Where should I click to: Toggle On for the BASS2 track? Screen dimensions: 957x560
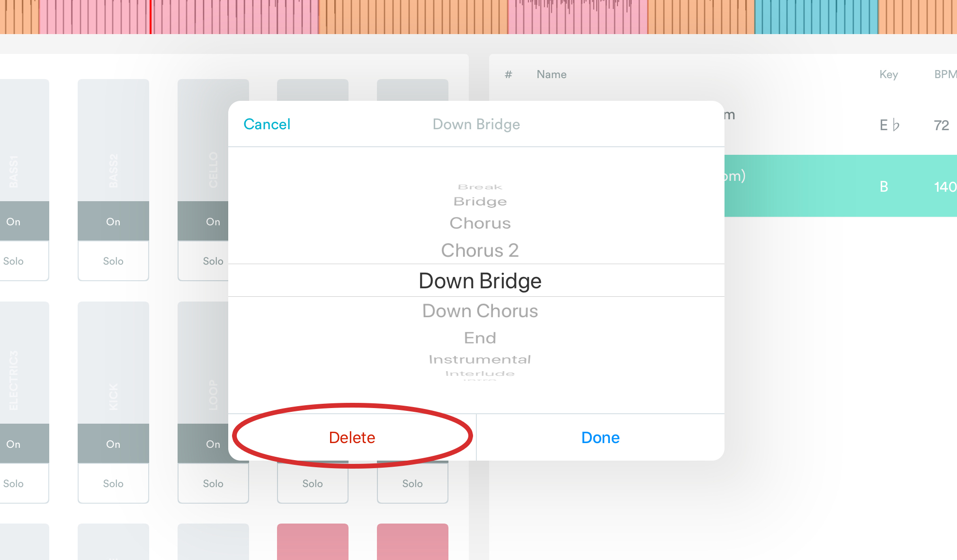point(113,221)
